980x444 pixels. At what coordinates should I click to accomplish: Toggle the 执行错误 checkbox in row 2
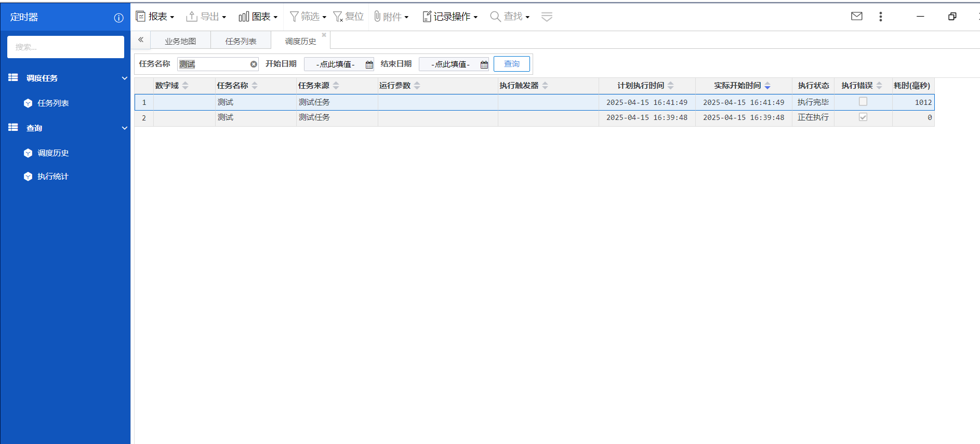click(x=863, y=117)
